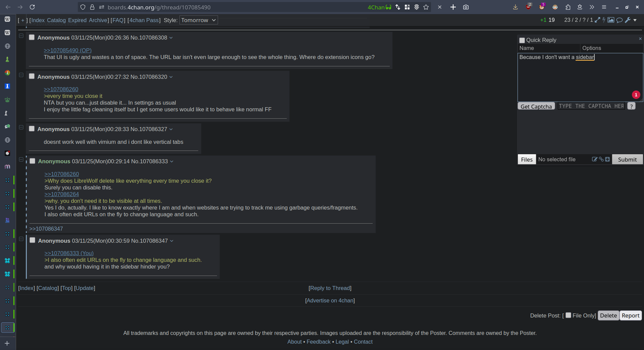Open the Style dropdown showing Tomorrow
The height and width of the screenshot is (350, 644).
point(199,20)
